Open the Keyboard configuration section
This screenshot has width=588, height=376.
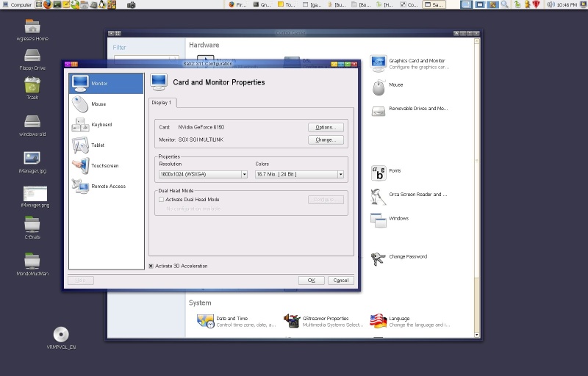pyautogui.click(x=80, y=125)
